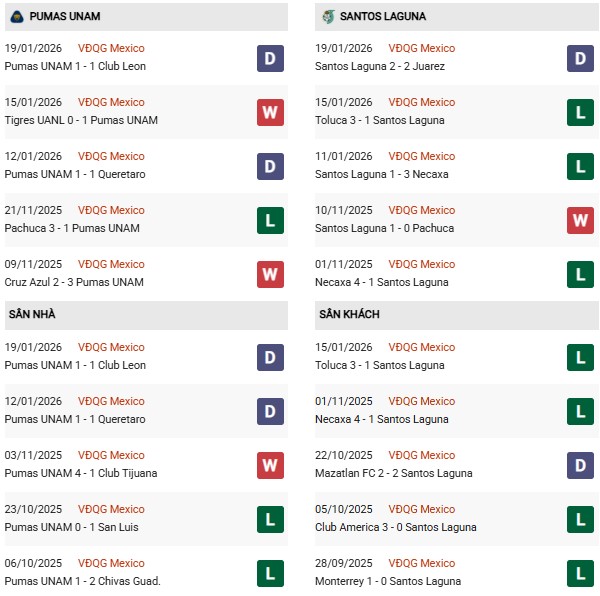Select the SÂN KHÁCH section header

351,314
